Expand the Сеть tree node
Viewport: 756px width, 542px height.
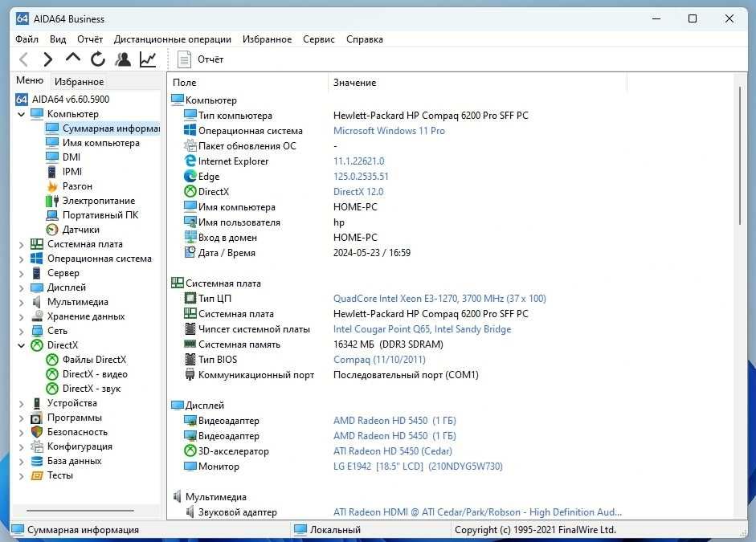(21, 332)
